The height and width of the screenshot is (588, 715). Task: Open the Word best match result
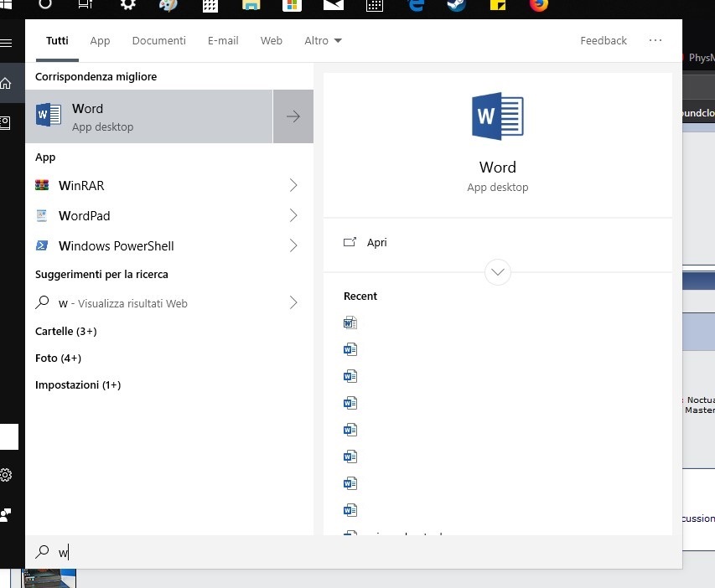point(149,116)
